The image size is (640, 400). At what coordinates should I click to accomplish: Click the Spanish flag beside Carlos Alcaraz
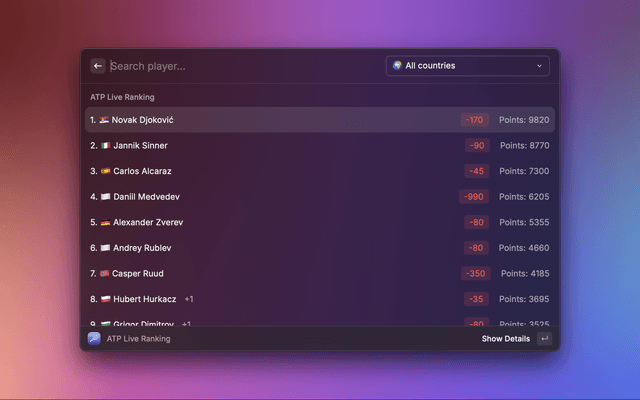[105, 171]
